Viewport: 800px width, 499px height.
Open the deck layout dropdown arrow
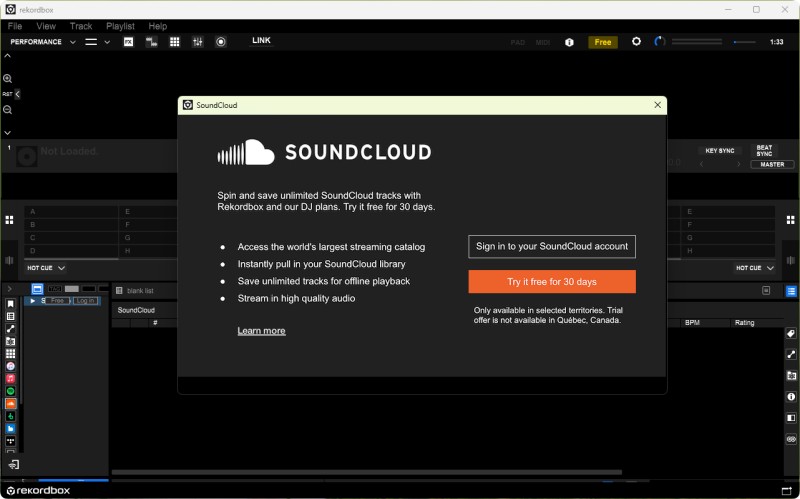107,42
